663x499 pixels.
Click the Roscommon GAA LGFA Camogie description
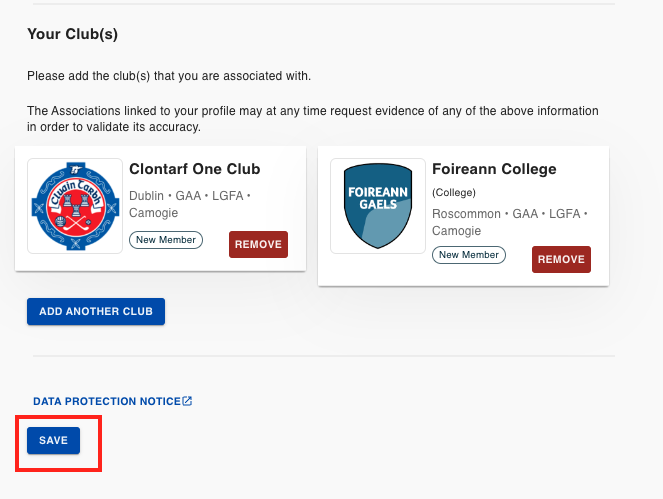click(510, 222)
